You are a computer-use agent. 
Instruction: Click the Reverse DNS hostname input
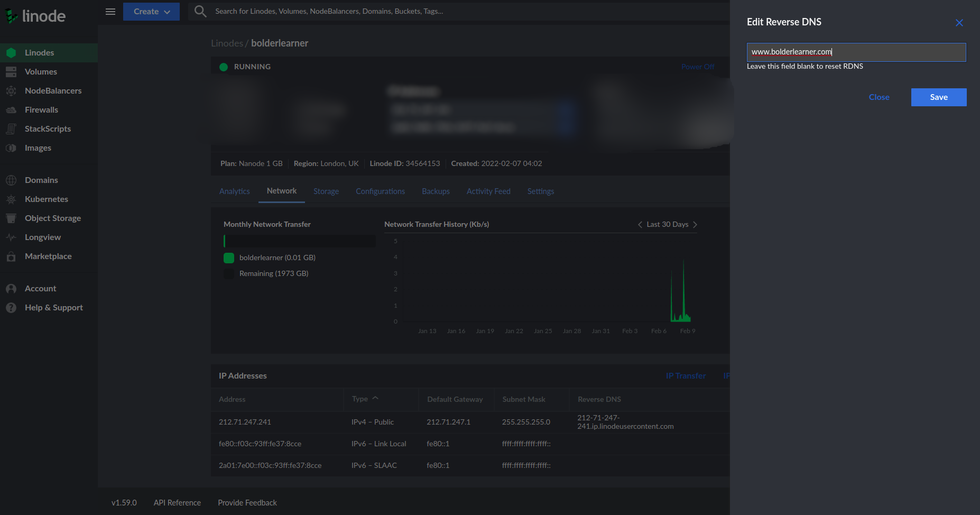coord(856,52)
